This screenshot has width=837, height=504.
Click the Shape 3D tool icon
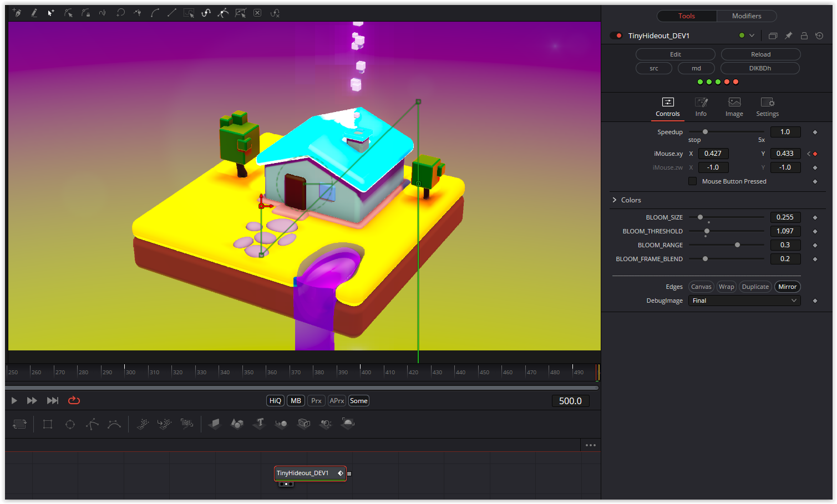pos(237,424)
